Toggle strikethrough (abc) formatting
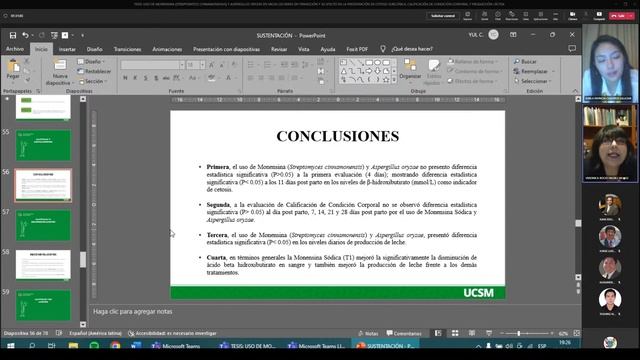 166,78
